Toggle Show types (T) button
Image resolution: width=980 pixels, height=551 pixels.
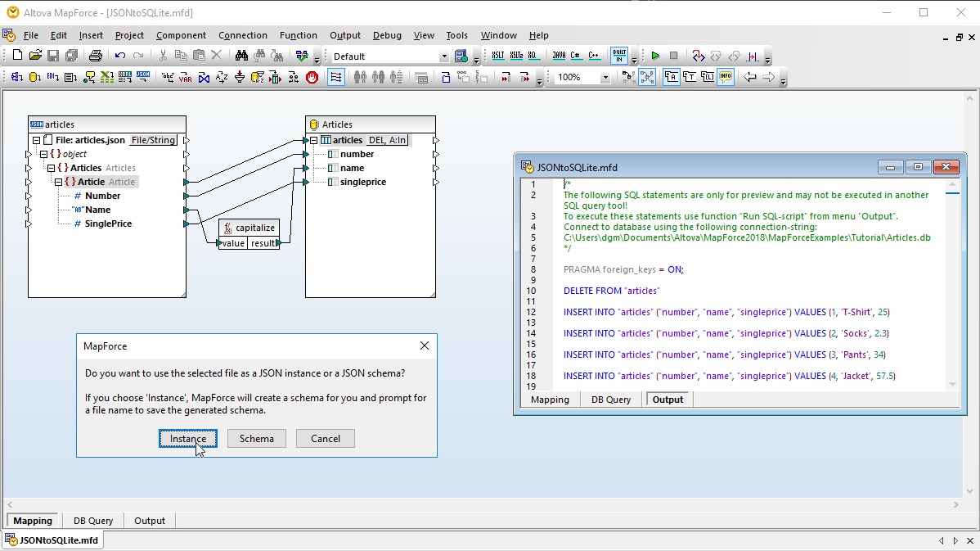pos(690,77)
